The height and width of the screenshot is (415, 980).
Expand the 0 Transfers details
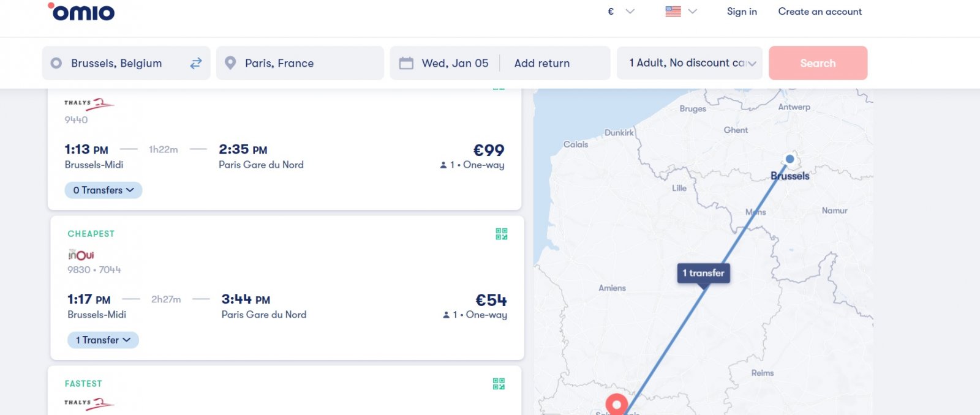point(104,190)
